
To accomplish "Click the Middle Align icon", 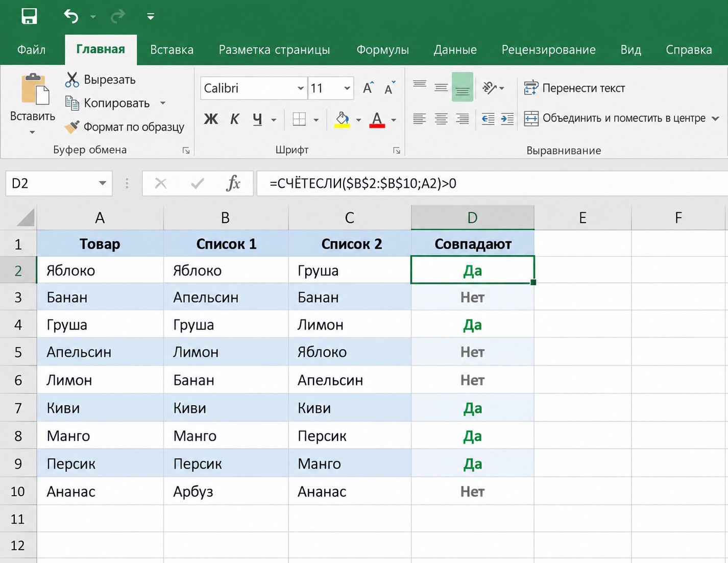I will [441, 87].
